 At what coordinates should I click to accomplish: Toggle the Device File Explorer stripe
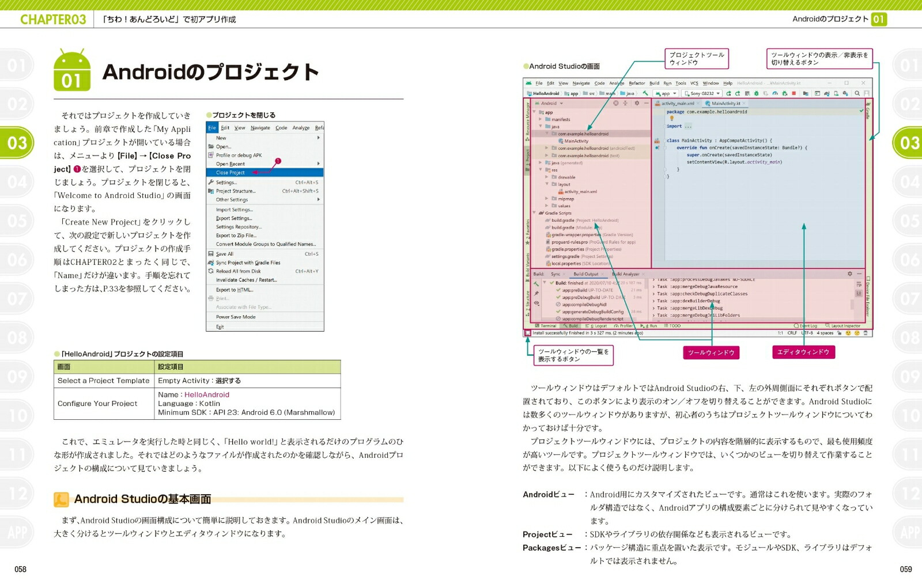[x=868, y=297]
